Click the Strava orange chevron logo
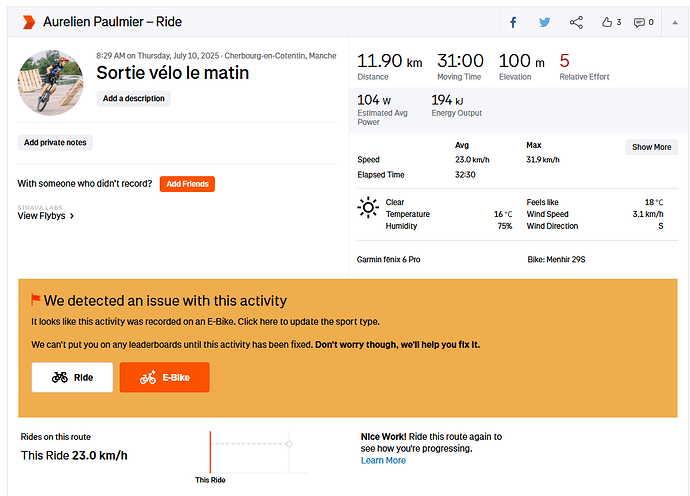The image size is (690, 496). coord(29,22)
